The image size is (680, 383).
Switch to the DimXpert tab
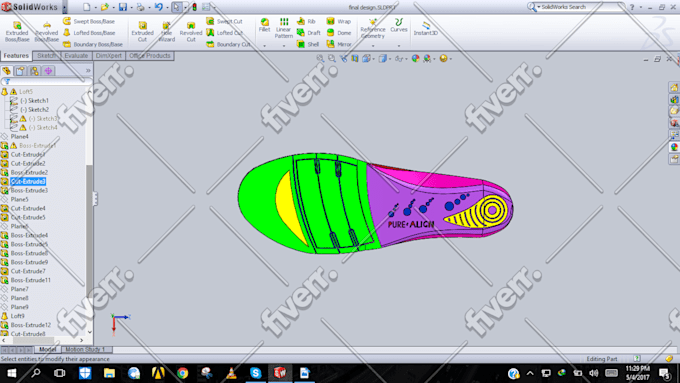[108, 56]
